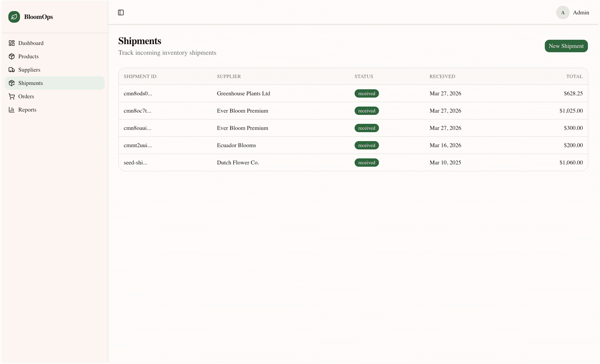Toggle the sidebar panel icon
Screen dimensions: 600x364
(x=121, y=12)
